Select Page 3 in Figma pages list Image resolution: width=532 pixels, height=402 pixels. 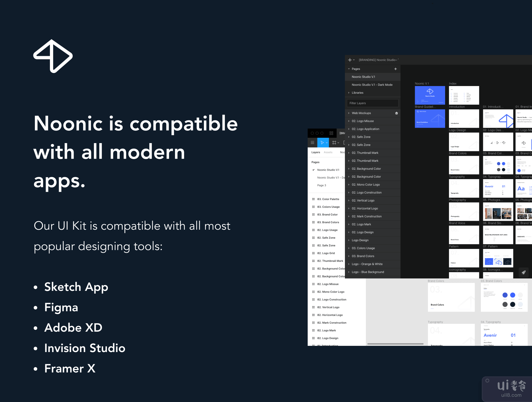pyautogui.click(x=322, y=185)
